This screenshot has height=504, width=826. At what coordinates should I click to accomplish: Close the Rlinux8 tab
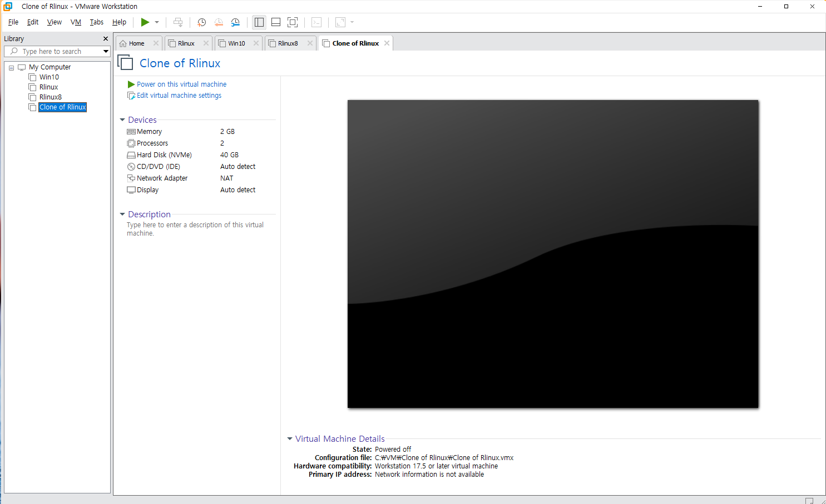point(310,43)
